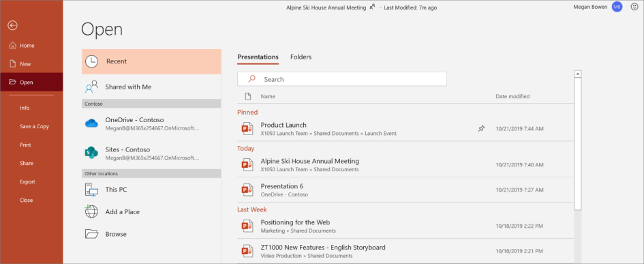Image resolution: width=644 pixels, height=264 pixels.
Task: Sort by Date modified column header
Action: pos(512,97)
